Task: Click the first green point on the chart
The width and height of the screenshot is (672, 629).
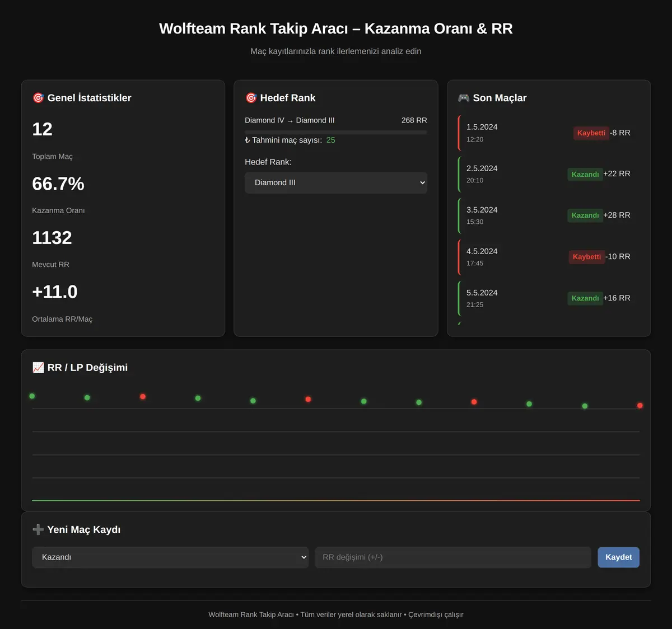Action: point(32,396)
